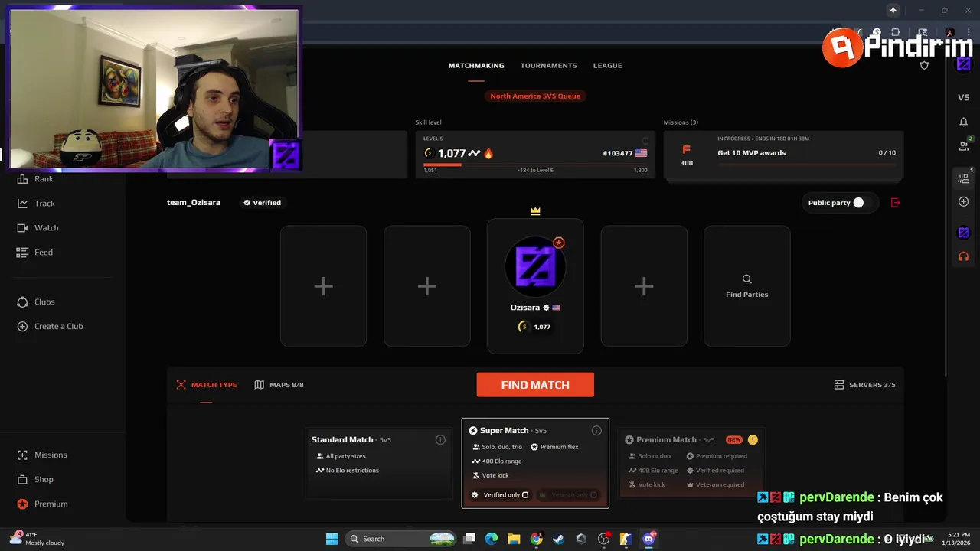Image resolution: width=980 pixels, height=551 pixels.
Task: Check the Verified only checkbox
Action: 525,495
